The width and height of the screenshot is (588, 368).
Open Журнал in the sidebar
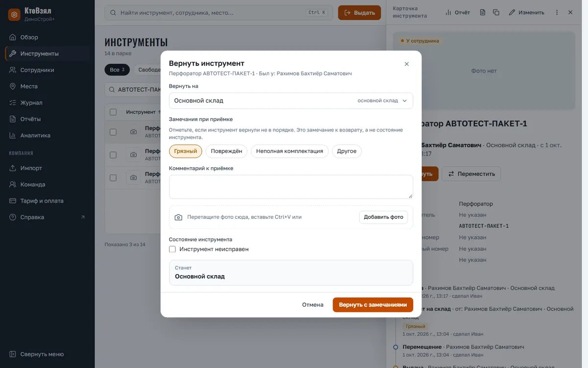point(47,103)
